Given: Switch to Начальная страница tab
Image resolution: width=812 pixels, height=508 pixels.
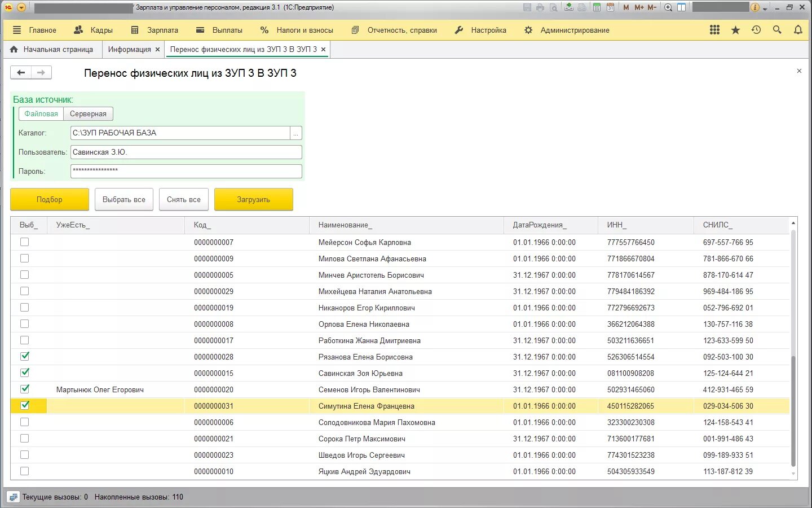Looking at the screenshot, I should [x=52, y=49].
